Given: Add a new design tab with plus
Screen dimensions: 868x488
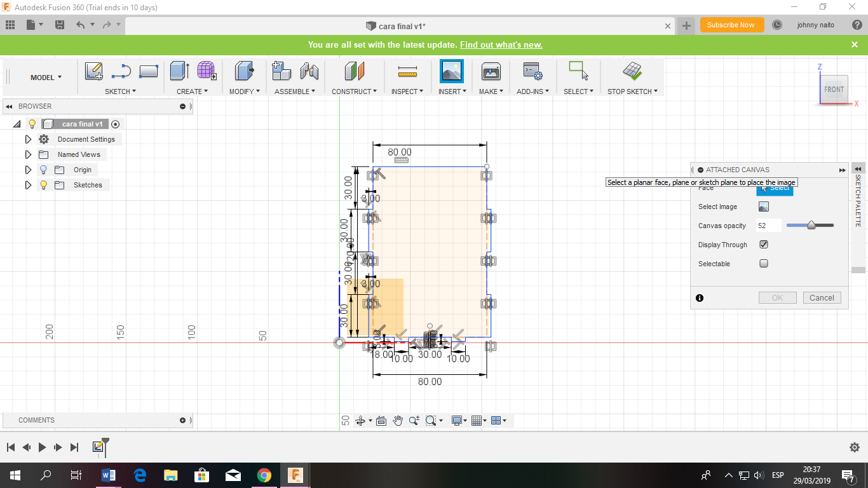Looking at the screenshot, I should pyautogui.click(x=686, y=25).
